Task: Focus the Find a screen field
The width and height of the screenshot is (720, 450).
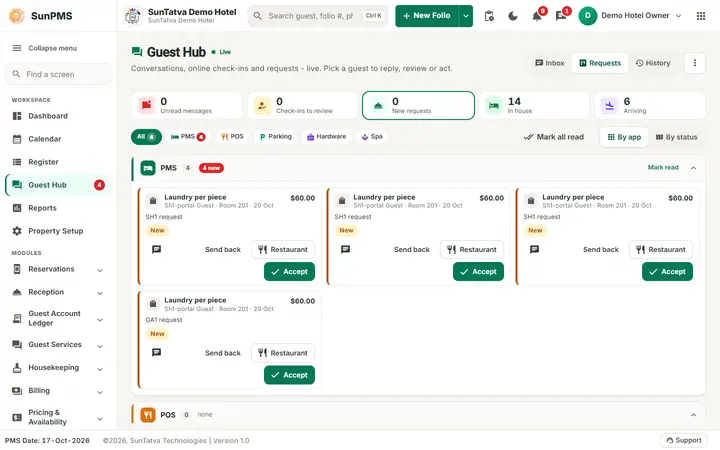Action: pyautogui.click(x=58, y=74)
